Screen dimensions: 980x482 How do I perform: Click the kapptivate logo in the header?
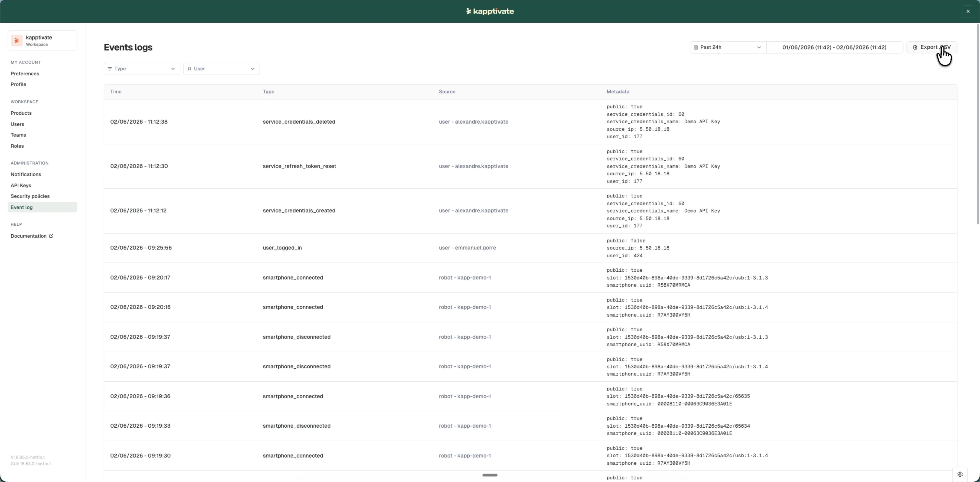click(490, 11)
